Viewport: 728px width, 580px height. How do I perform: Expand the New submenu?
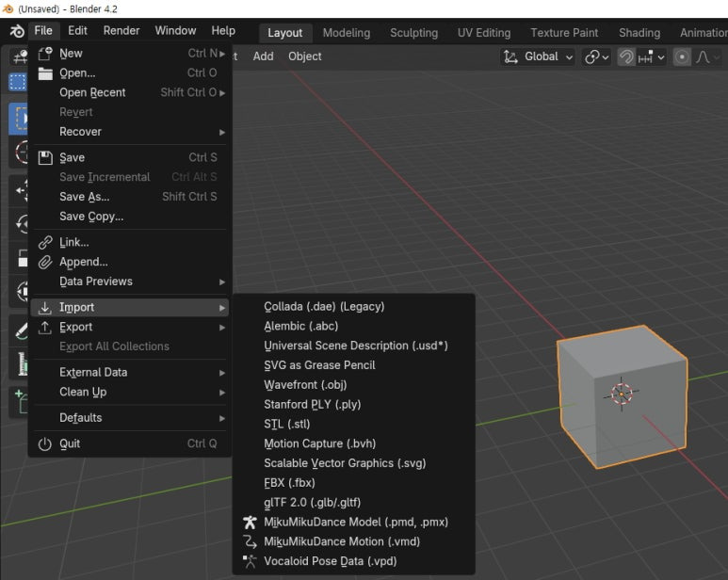pyautogui.click(x=130, y=54)
